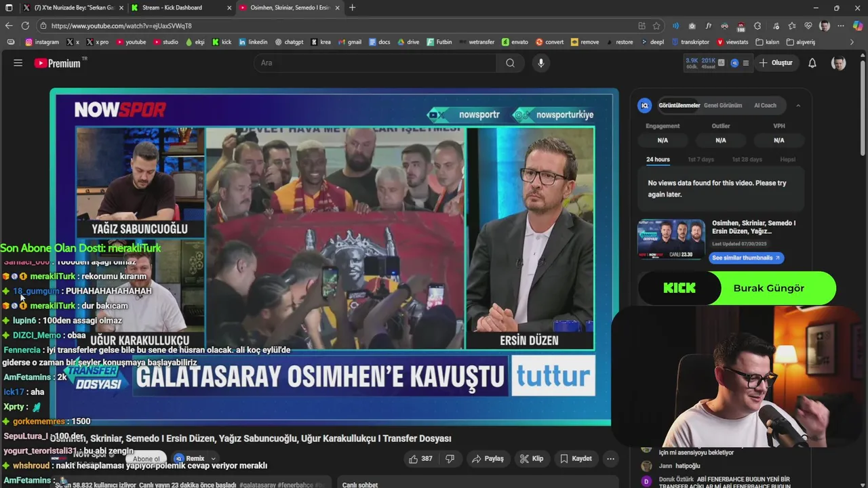Click the blue IQ logo in side panel
The image size is (868, 488).
pyautogui.click(x=645, y=105)
